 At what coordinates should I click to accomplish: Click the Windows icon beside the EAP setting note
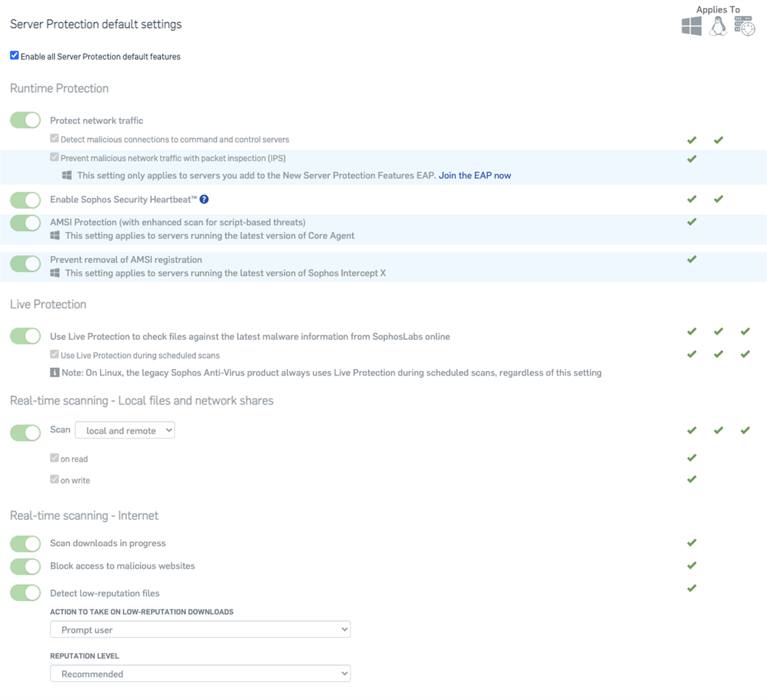67,175
